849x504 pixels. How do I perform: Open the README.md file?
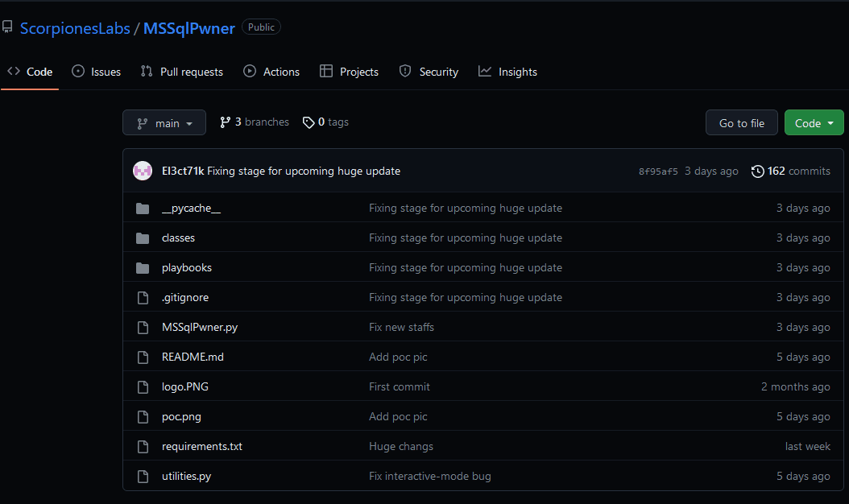point(193,357)
